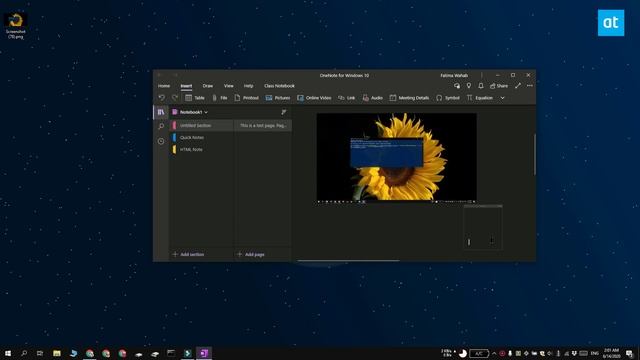Insert a Link from the ribbon

click(x=347, y=98)
